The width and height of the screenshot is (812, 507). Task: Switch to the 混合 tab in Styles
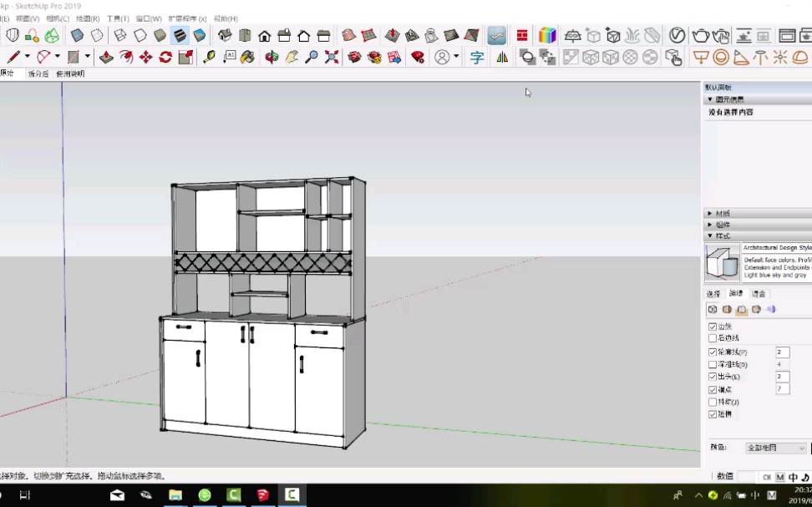761,293
